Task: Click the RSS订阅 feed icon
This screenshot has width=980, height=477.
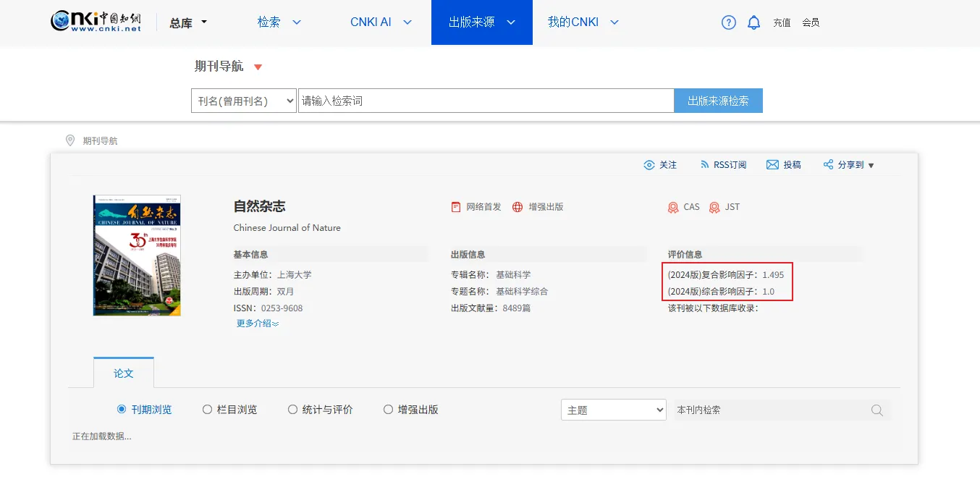Action: 705,165
